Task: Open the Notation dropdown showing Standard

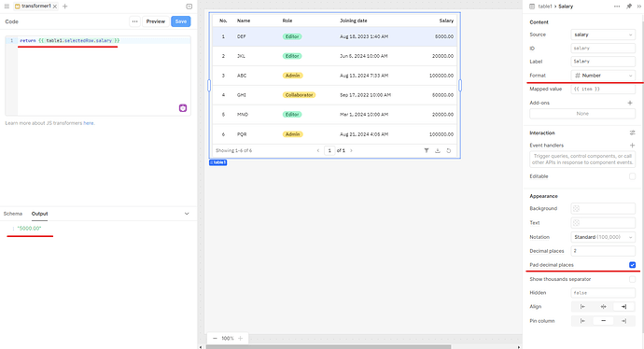Action: pos(603,237)
